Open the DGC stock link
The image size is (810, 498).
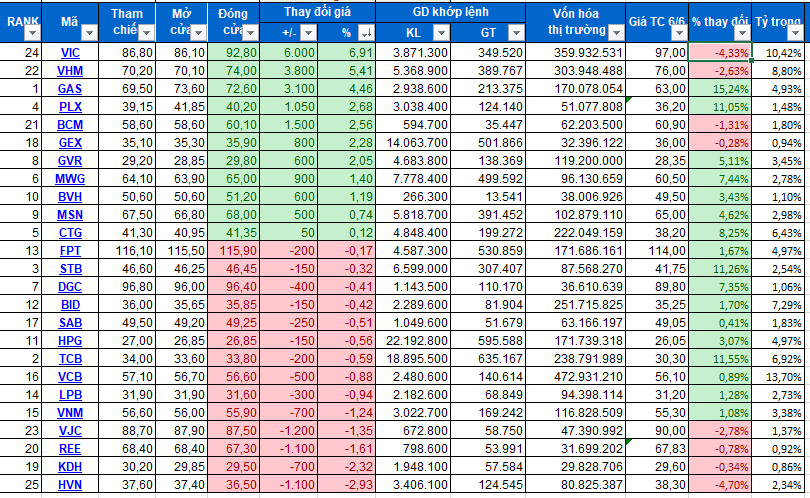(x=70, y=287)
